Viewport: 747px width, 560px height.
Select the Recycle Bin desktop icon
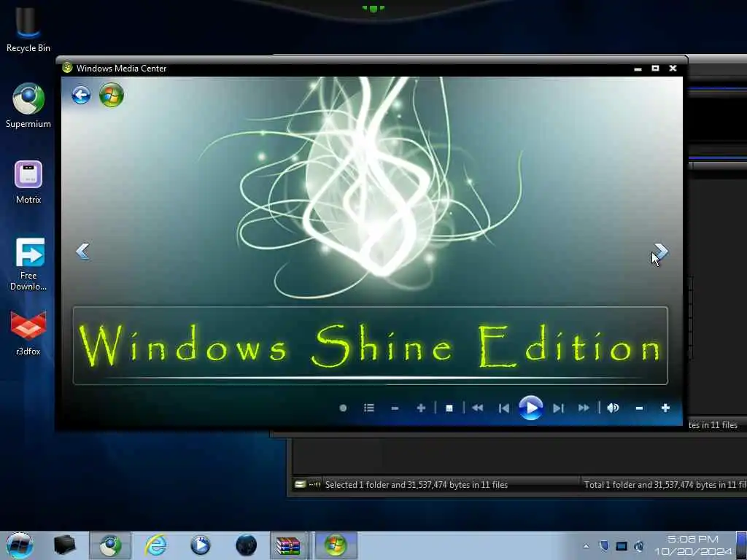tap(28, 29)
